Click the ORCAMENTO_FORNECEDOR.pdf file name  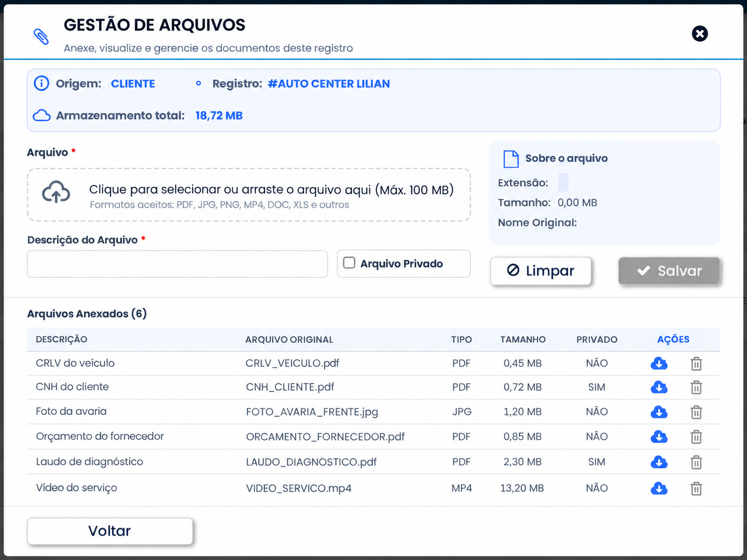tap(325, 437)
